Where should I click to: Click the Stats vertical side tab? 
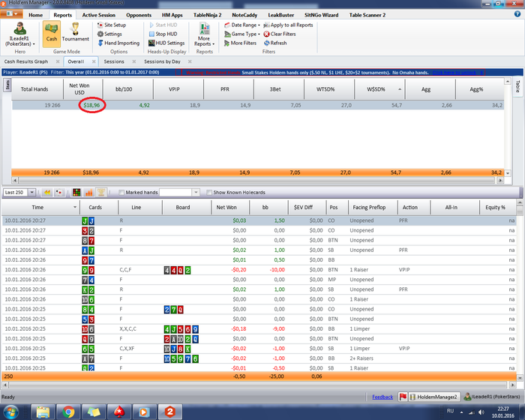pyautogui.click(x=7, y=85)
